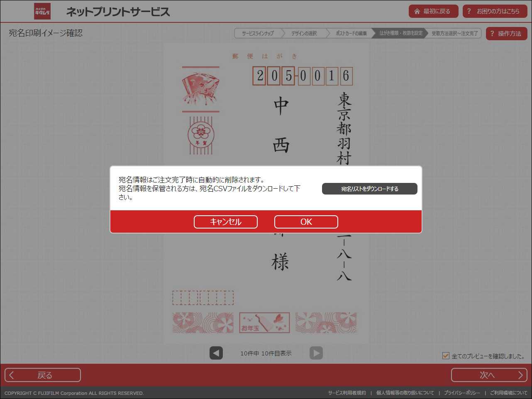Click the question mark icon beside お困りの方はこちら

pyautogui.click(x=469, y=11)
